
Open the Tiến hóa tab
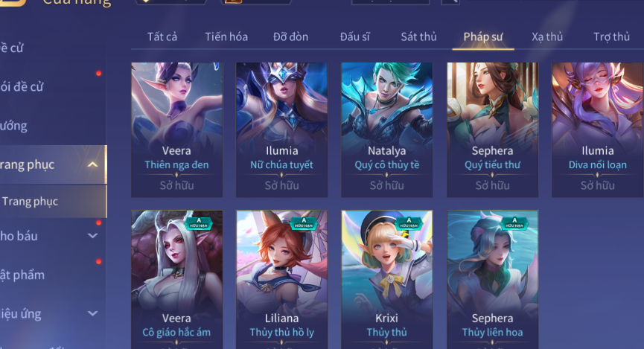(226, 37)
